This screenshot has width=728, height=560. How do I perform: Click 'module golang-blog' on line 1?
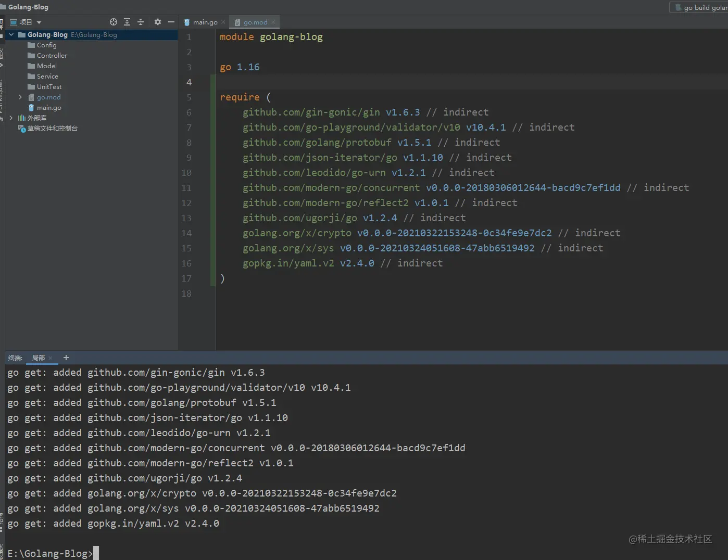pos(271,37)
